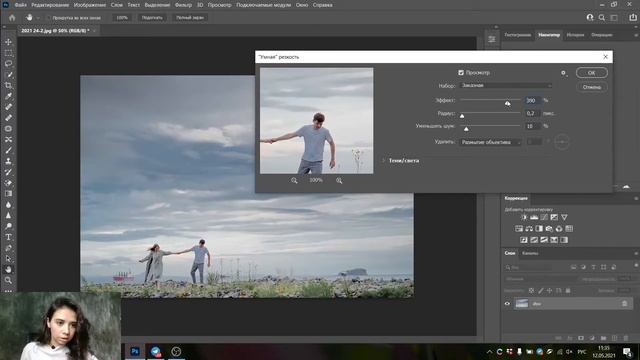Select the Horizontal Type tool

pyautogui.click(x=8, y=237)
